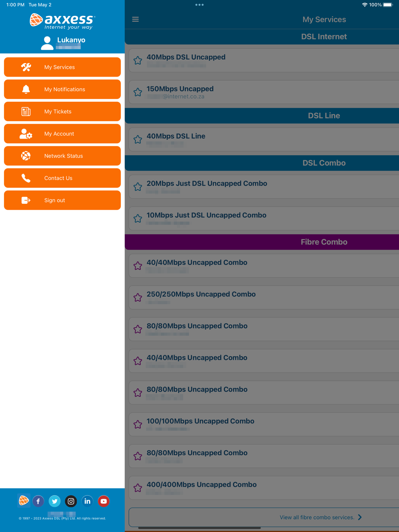Sign out of the account
The image size is (399, 532).
(62, 200)
